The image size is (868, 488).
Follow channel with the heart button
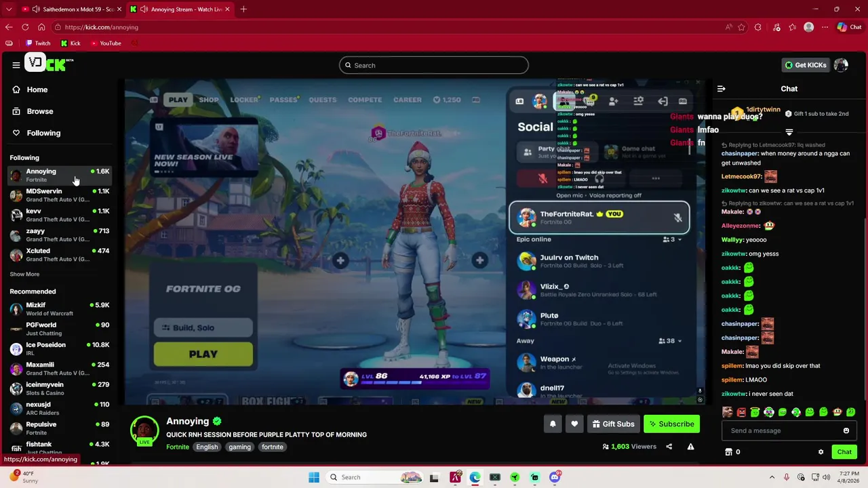[x=574, y=424]
